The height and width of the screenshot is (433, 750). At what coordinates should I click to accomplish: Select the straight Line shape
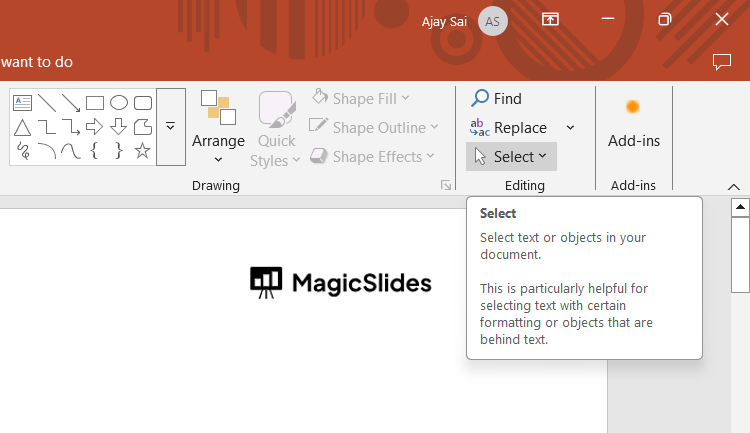point(47,103)
